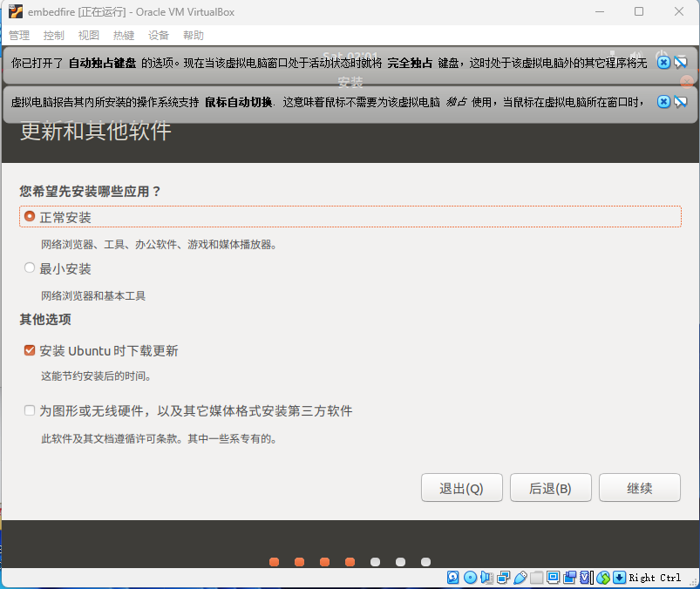Click the shared folders icon in status bar

click(x=537, y=578)
